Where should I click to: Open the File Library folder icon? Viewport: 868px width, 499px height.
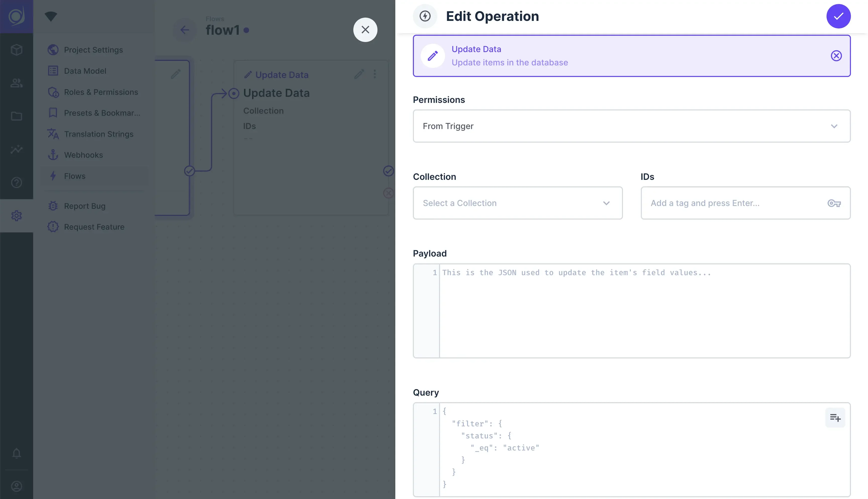point(16,116)
